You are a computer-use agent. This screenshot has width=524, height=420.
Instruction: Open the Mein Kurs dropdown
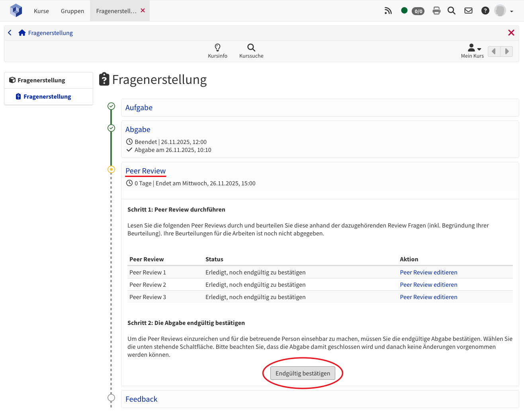point(473,51)
